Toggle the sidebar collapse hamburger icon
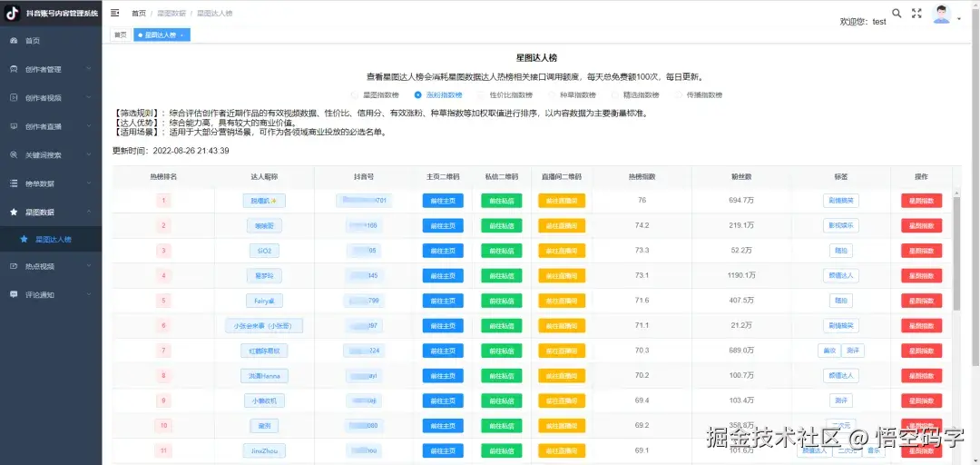This screenshot has height=465, width=980. pyautogui.click(x=115, y=13)
